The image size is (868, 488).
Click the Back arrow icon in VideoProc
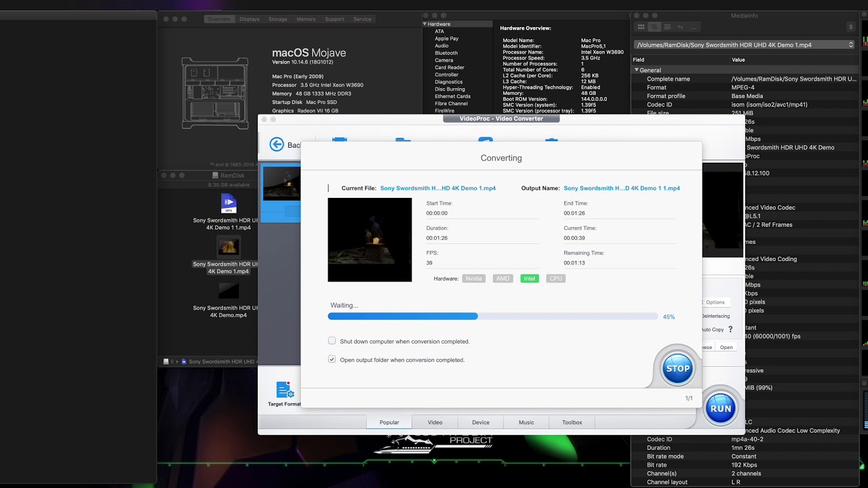(x=276, y=144)
